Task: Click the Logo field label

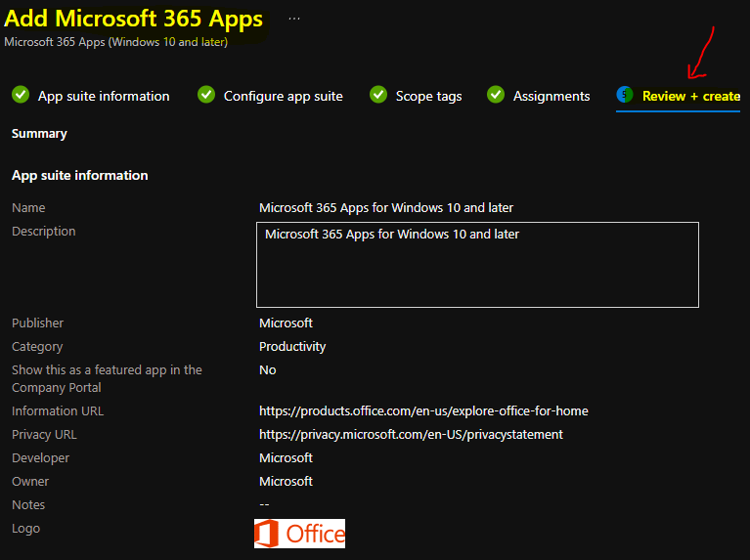Action: point(25,529)
